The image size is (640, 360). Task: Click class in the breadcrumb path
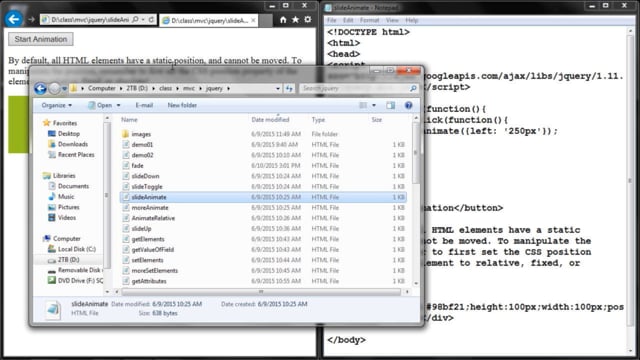[x=165, y=88]
